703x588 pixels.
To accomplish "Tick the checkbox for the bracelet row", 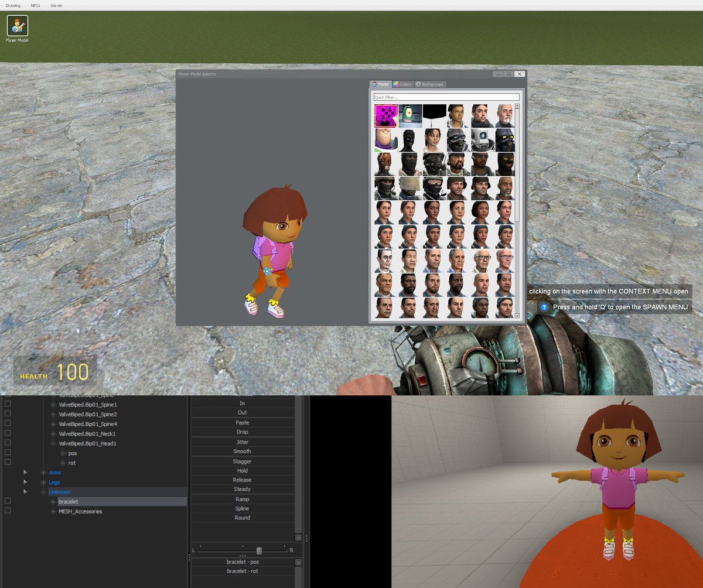I will 8,501.
